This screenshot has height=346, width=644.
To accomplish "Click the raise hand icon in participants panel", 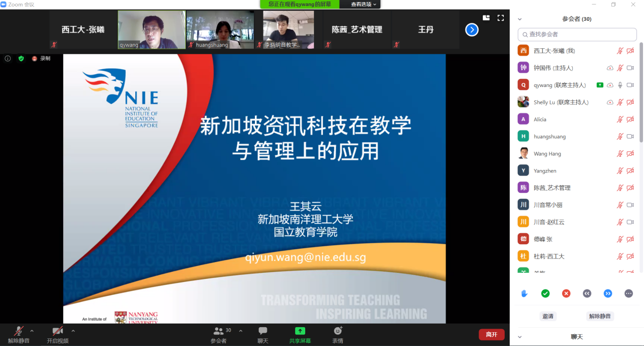I will point(524,294).
